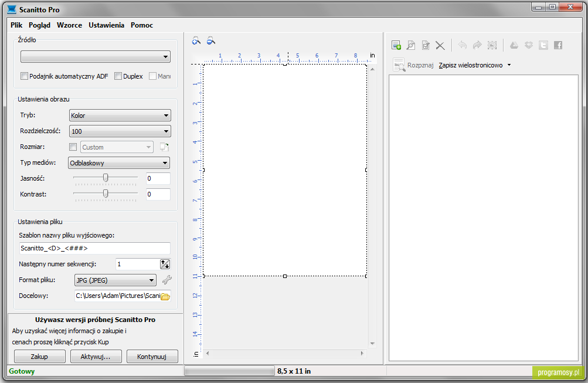Click the Kontrast slider handle
The height and width of the screenshot is (383, 588).
click(x=106, y=194)
